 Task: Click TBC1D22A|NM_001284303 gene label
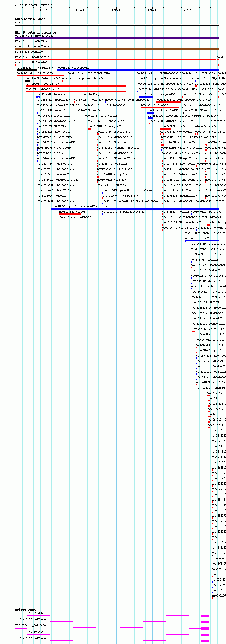point(31,619)
